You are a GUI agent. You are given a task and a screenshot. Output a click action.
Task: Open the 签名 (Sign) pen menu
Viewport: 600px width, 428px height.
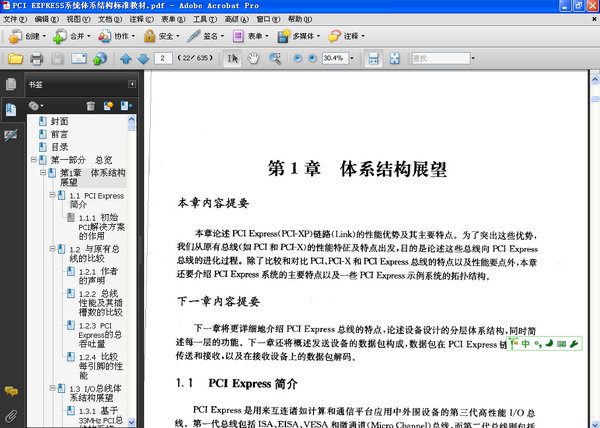coord(205,36)
